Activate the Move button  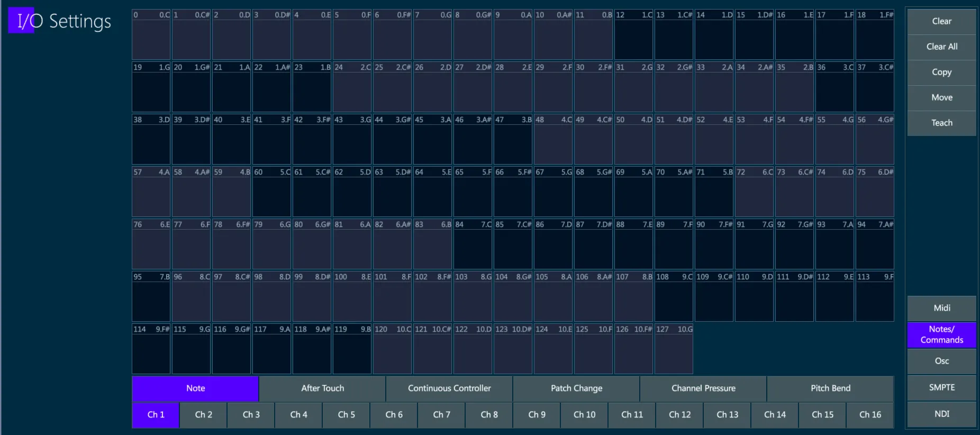(x=941, y=98)
